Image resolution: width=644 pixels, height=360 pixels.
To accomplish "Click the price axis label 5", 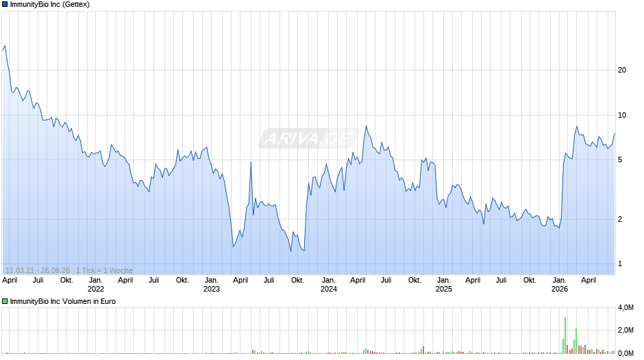I will tap(620, 159).
